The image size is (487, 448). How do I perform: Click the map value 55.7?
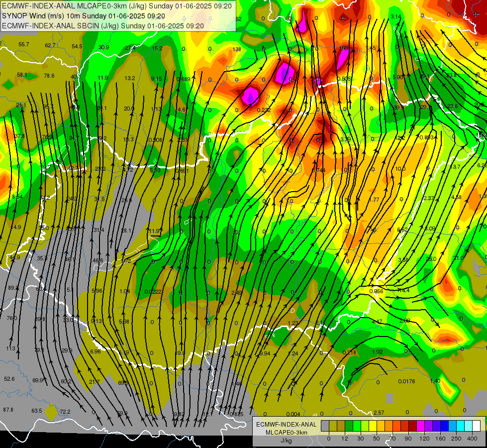[23, 44]
